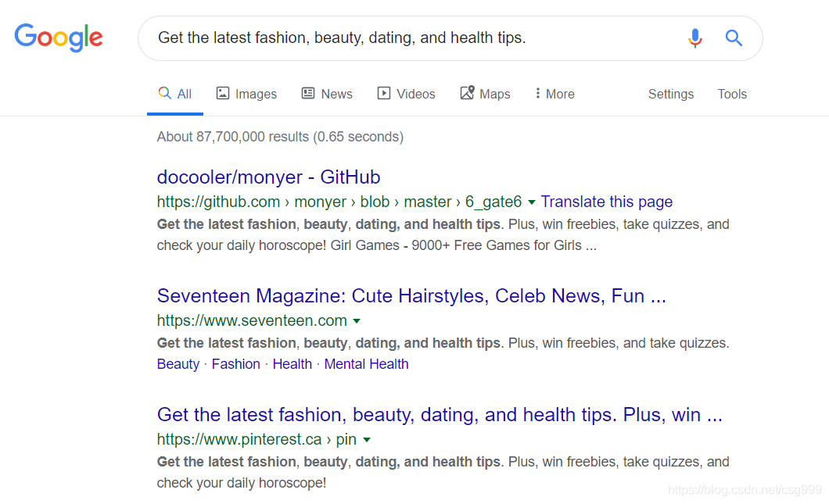Click 'About 87,700,000 results' text
This screenshot has width=829, height=504.
[x=232, y=137]
